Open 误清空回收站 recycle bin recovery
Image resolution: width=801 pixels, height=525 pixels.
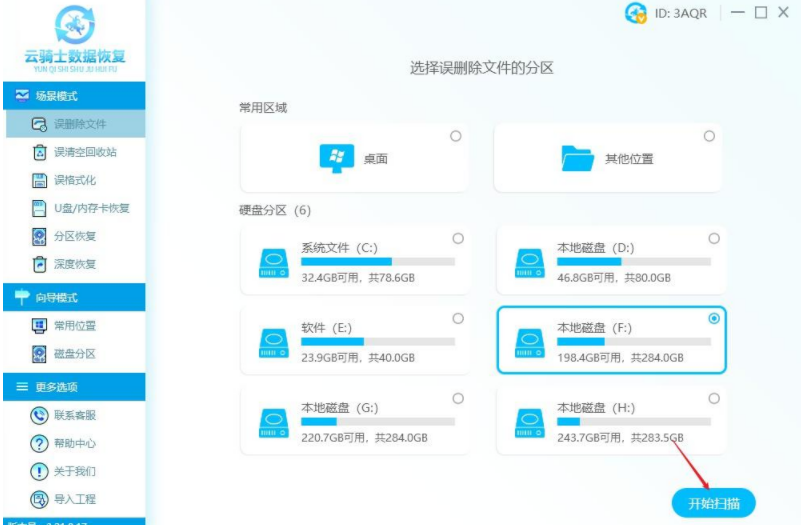(x=84, y=152)
